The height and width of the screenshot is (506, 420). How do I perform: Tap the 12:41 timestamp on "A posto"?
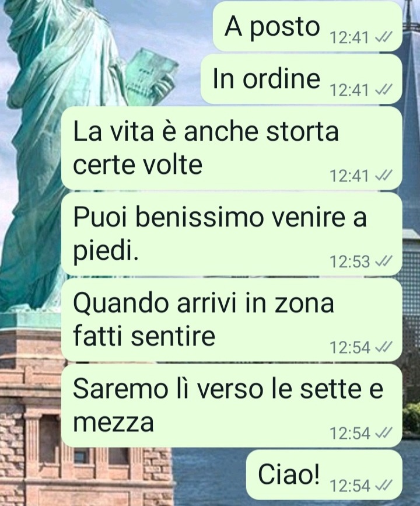349,38
